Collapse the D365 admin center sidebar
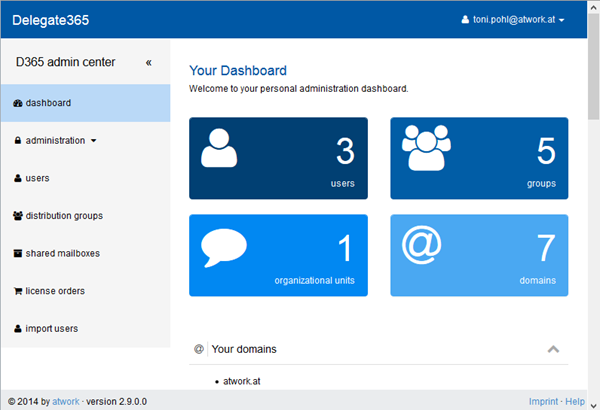Screen dimensions: 600x410 point(149,62)
